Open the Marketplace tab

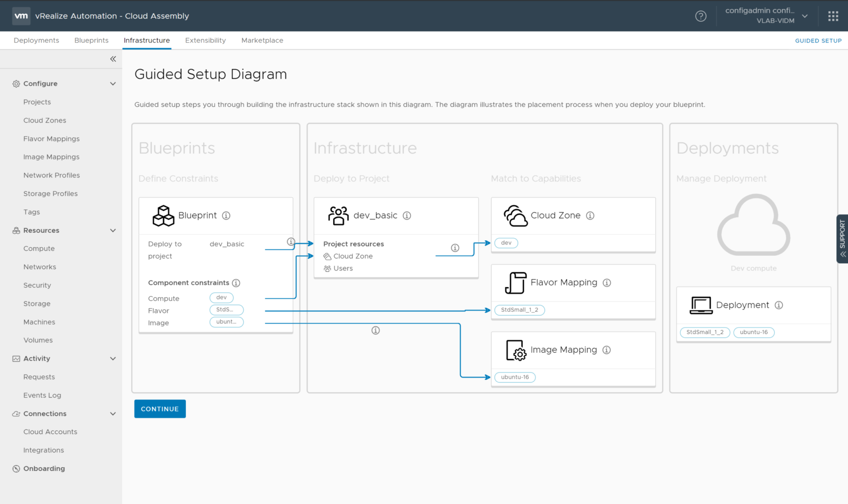[262, 41]
